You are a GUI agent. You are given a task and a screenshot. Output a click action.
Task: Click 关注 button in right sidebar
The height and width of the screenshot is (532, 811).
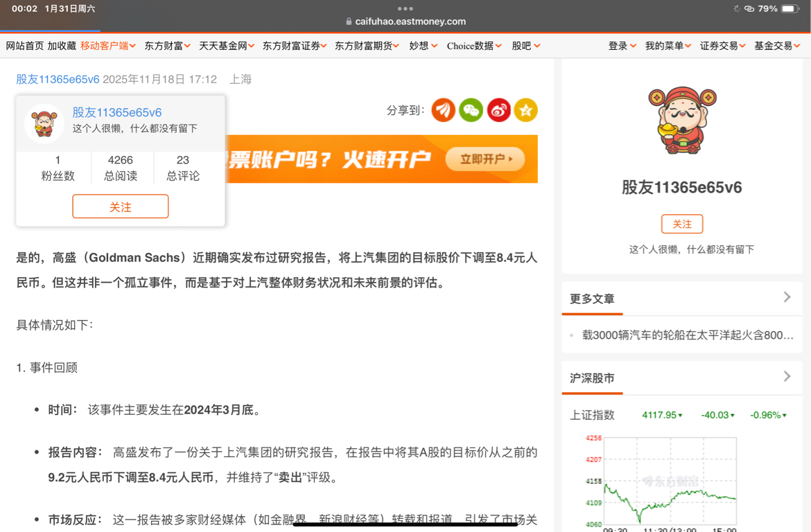(681, 224)
